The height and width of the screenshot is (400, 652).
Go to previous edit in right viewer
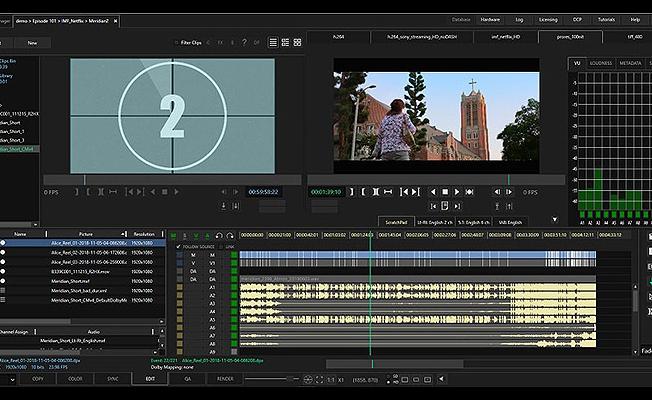[404, 192]
